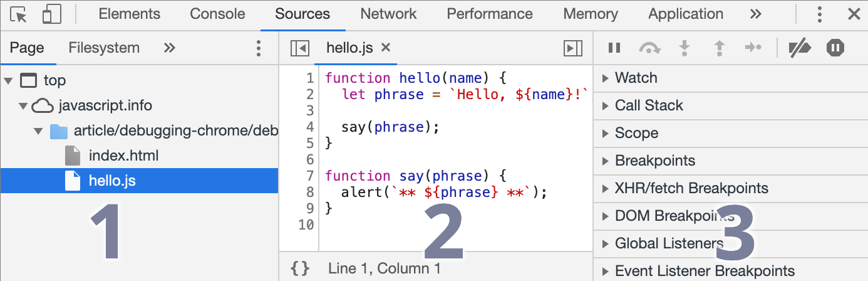Viewport: 868px width, 281px height.
Task: Open index.html in the file tree
Action: pos(123,156)
